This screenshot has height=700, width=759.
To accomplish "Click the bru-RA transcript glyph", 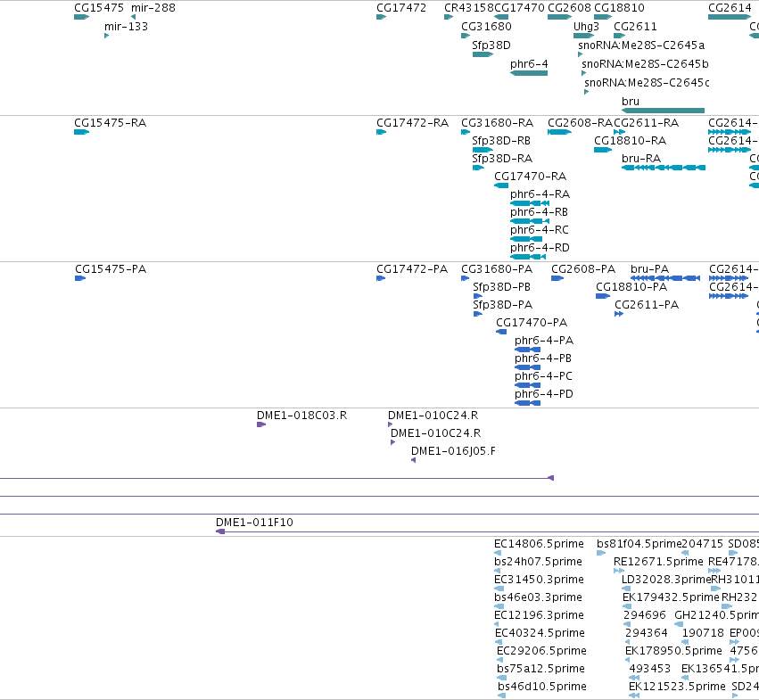I will [664, 168].
